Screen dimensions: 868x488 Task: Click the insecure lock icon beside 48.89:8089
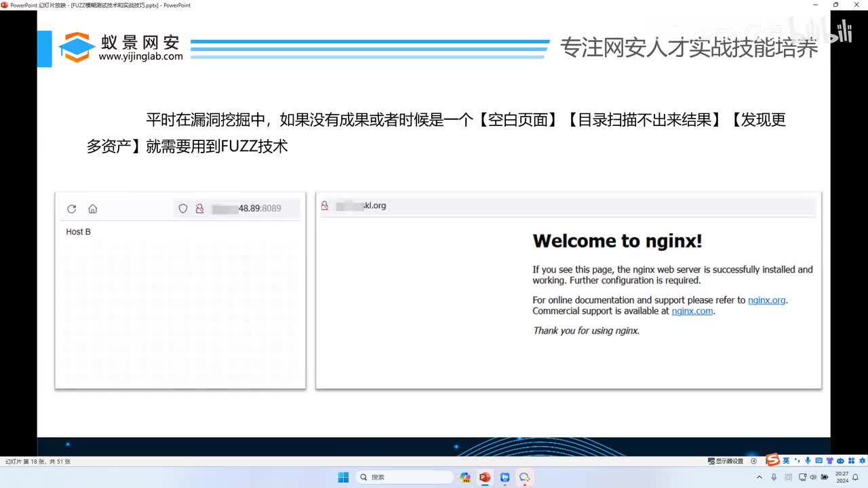(x=199, y=209)
